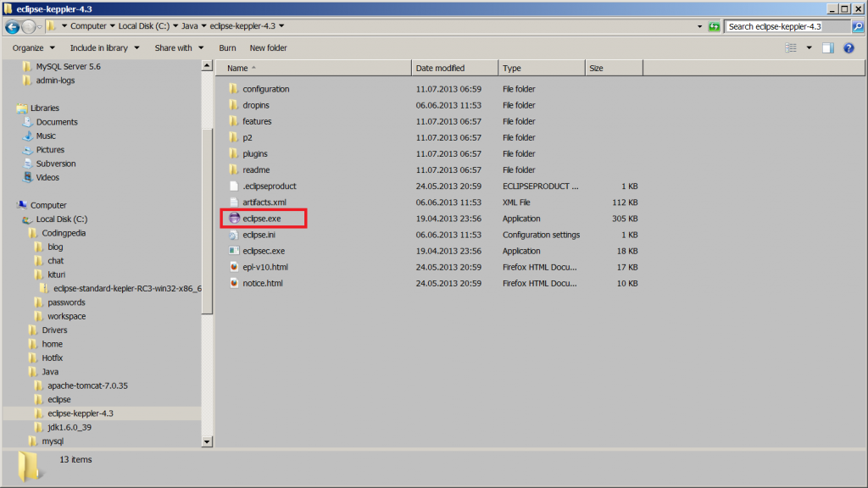Select the mysql folder in tree
Screen dimensions: 868x488
coord(53,441)
